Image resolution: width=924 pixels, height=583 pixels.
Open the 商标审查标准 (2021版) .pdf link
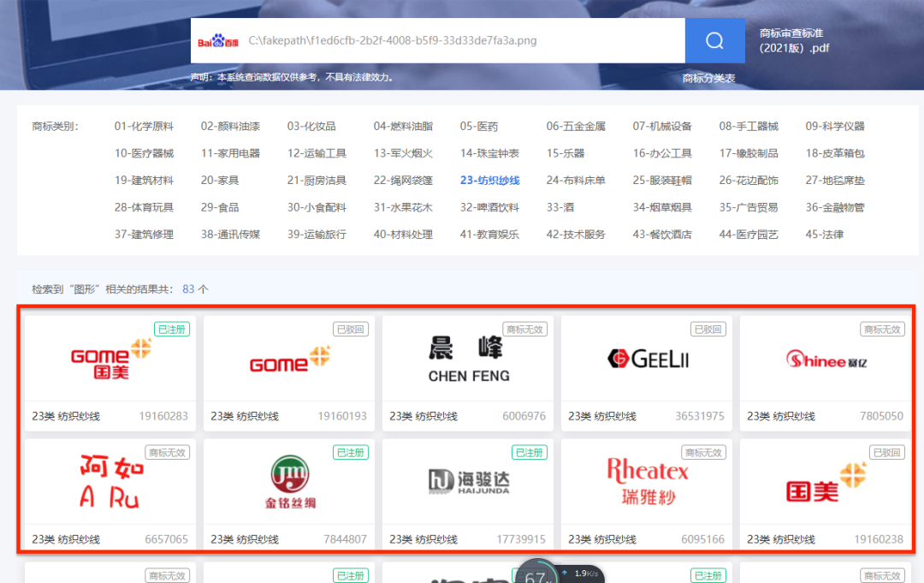click(x=794, y=41)
